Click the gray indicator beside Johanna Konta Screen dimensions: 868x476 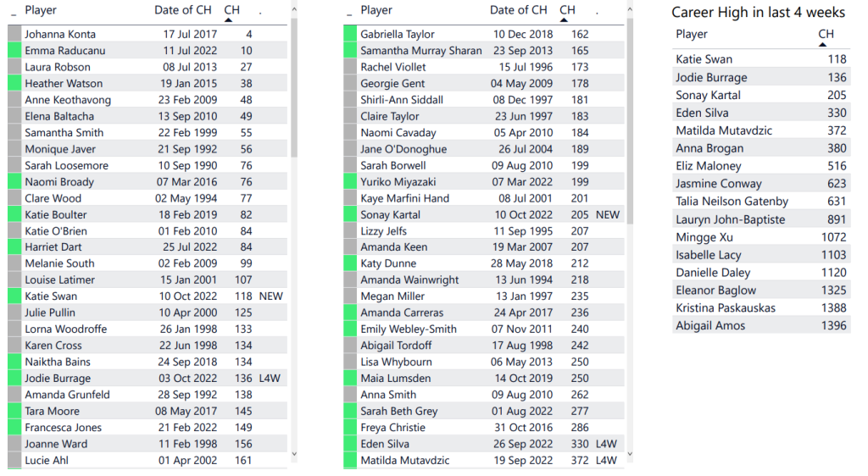(x=14, y=35)
